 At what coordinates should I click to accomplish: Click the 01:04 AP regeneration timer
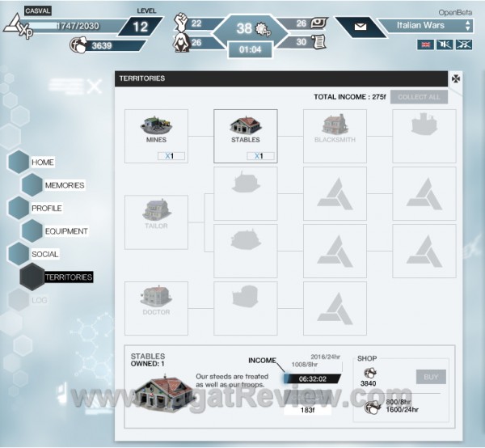point(251,49)
